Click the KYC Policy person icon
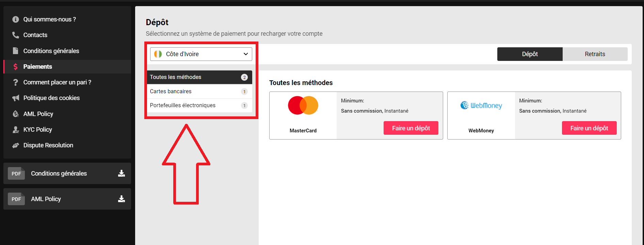This screenshot has width=644, height=245. pos(16,130)
